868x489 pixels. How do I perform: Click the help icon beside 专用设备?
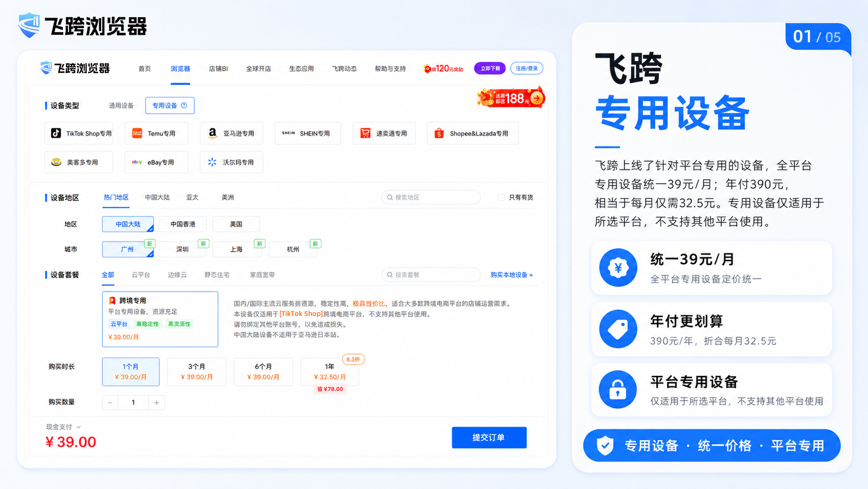pos(184,105)
